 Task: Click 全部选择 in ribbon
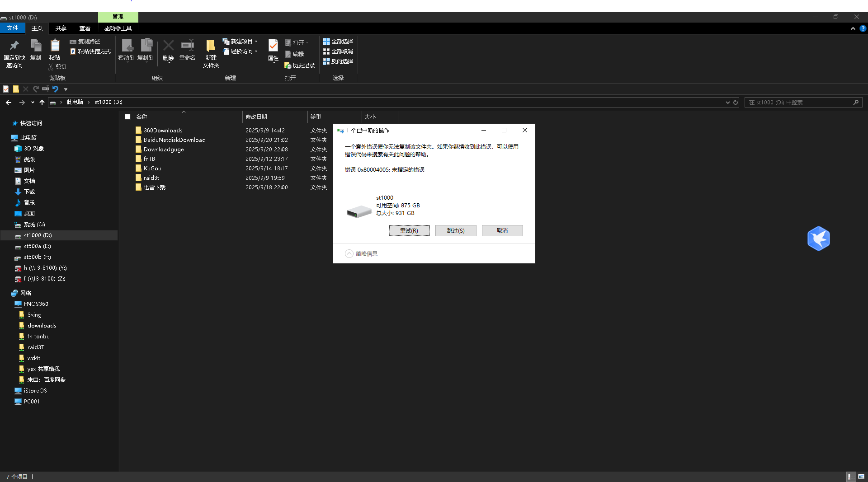[x=338, y=42]
